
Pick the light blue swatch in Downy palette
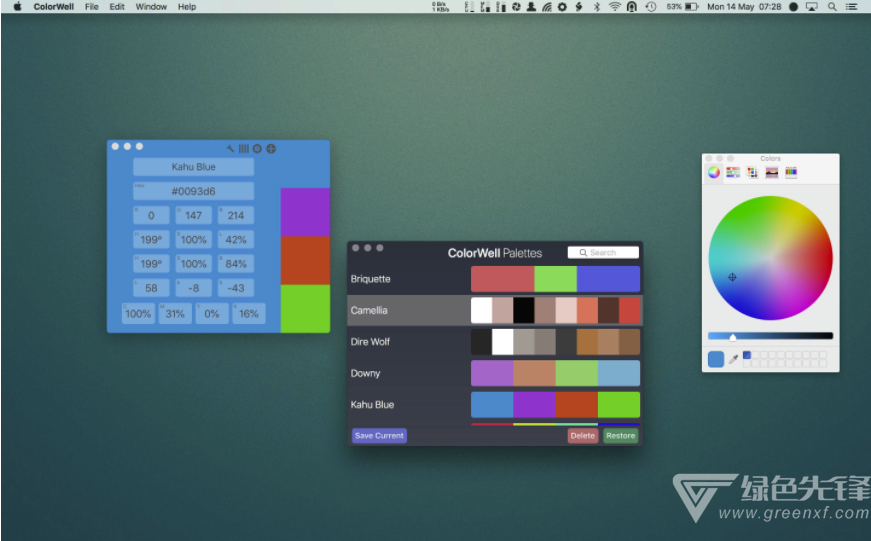click(x=619, y=373)
